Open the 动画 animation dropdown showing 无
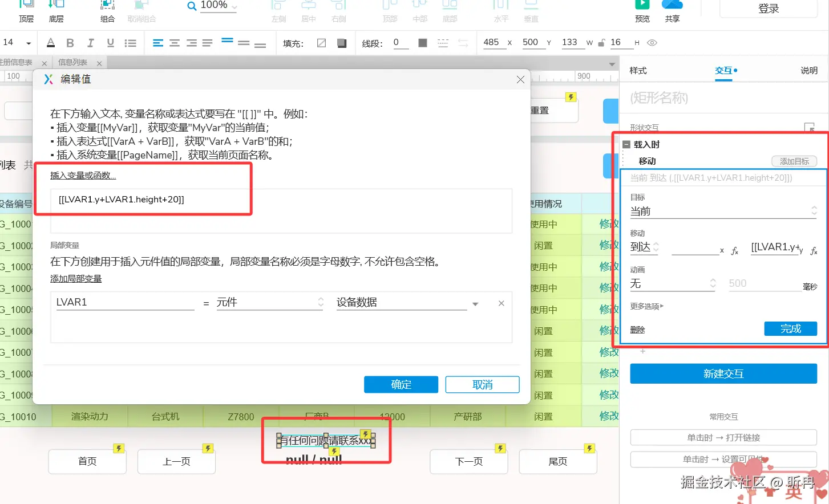 coord(673,284)
